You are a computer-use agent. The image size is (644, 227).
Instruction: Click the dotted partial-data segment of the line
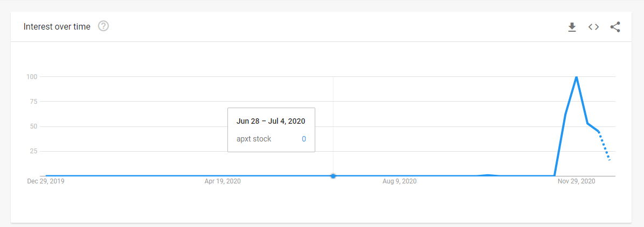(x=604, y=146)
